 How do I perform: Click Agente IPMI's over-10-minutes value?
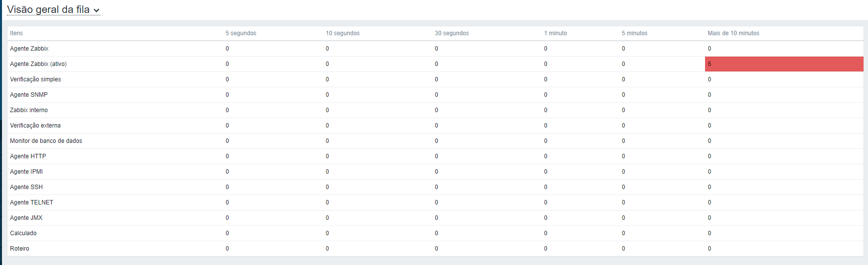(710, 172)
